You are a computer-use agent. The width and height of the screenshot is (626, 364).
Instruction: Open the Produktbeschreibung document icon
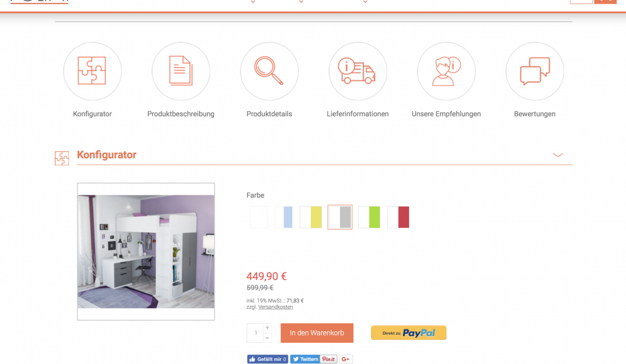(181, 71)
